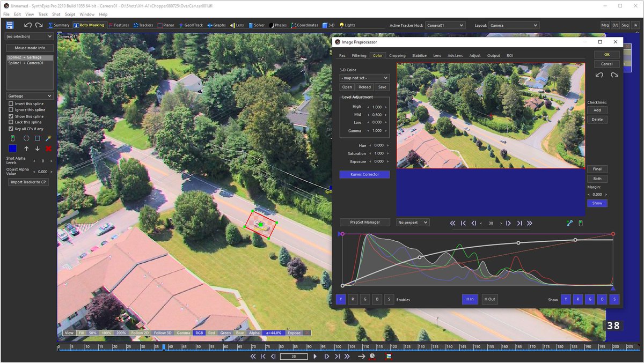This screenshot has height=363, width=644.
Task: Open the No prepset dropdown
Action: coord(412,222)
